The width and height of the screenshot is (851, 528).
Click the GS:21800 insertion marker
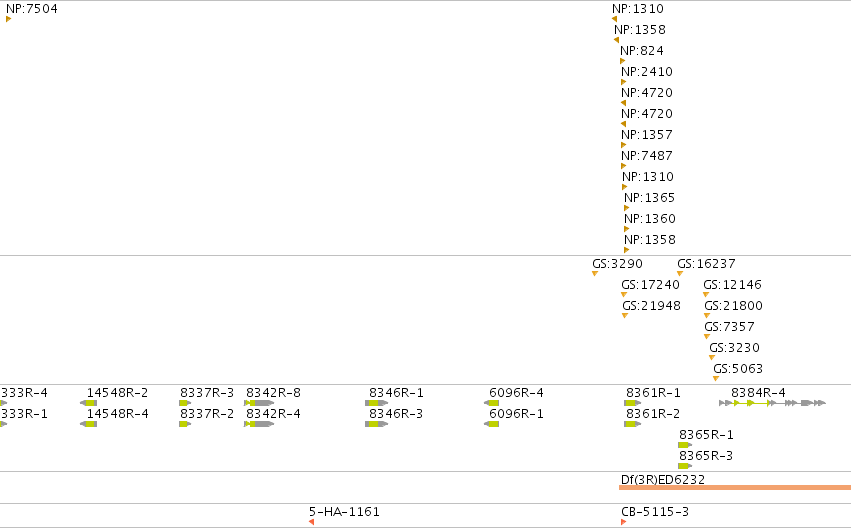pyautogui.click(x=707, y=316)
